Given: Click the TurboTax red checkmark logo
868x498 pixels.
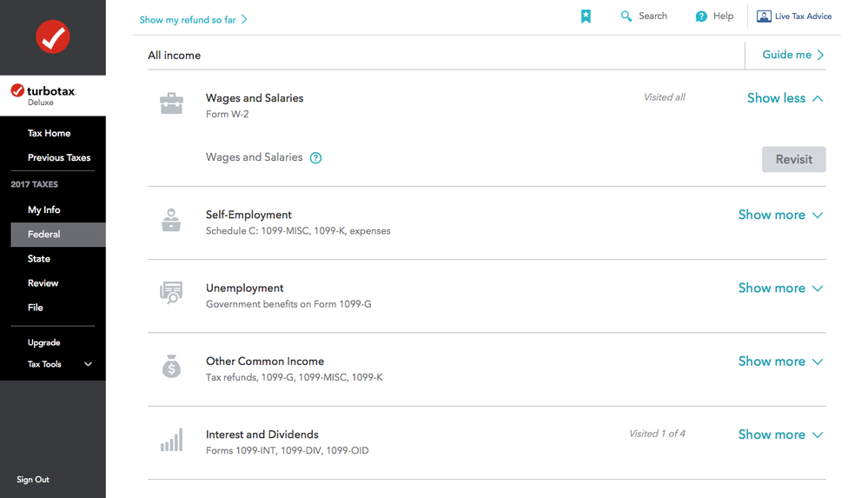Looking at the screenshot, I should coord(53,37).
